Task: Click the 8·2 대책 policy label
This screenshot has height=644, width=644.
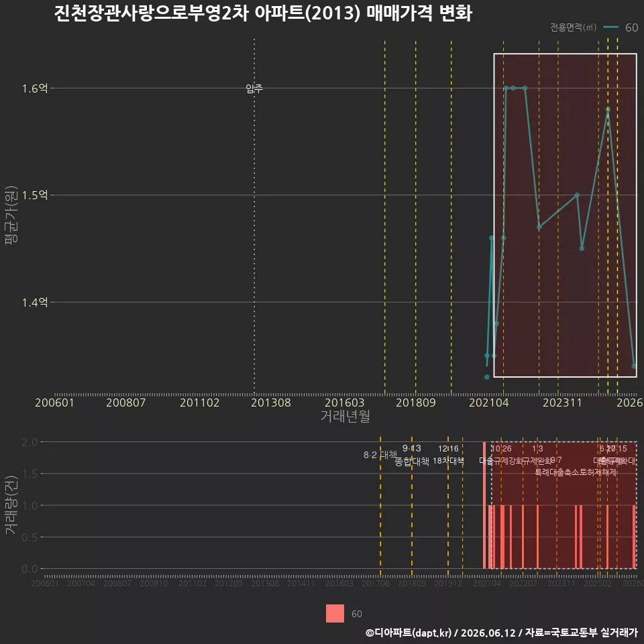Action: click(380, 455)
